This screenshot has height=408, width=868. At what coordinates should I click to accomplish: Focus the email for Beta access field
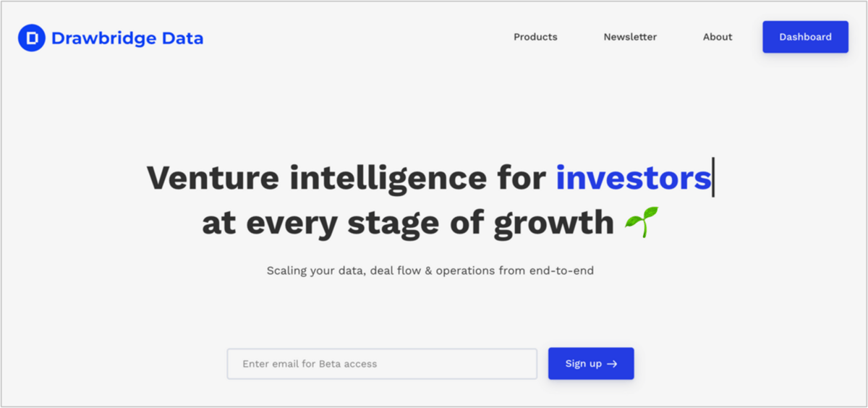pyautogui.click(x=382, y=364)
